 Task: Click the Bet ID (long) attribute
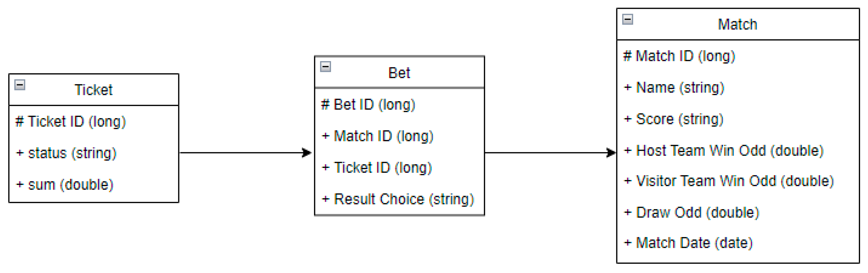point(368,105)
